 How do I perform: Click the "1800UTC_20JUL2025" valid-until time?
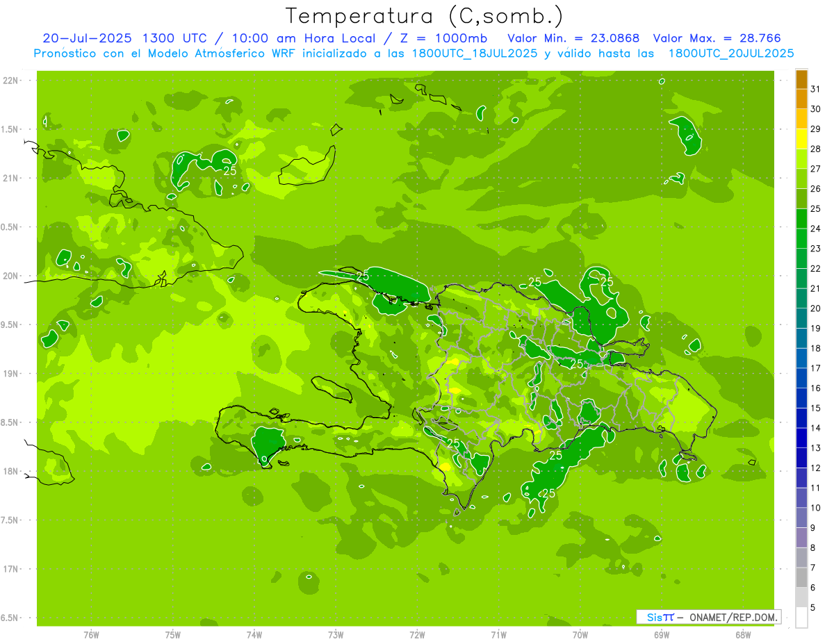click(732, 53)
